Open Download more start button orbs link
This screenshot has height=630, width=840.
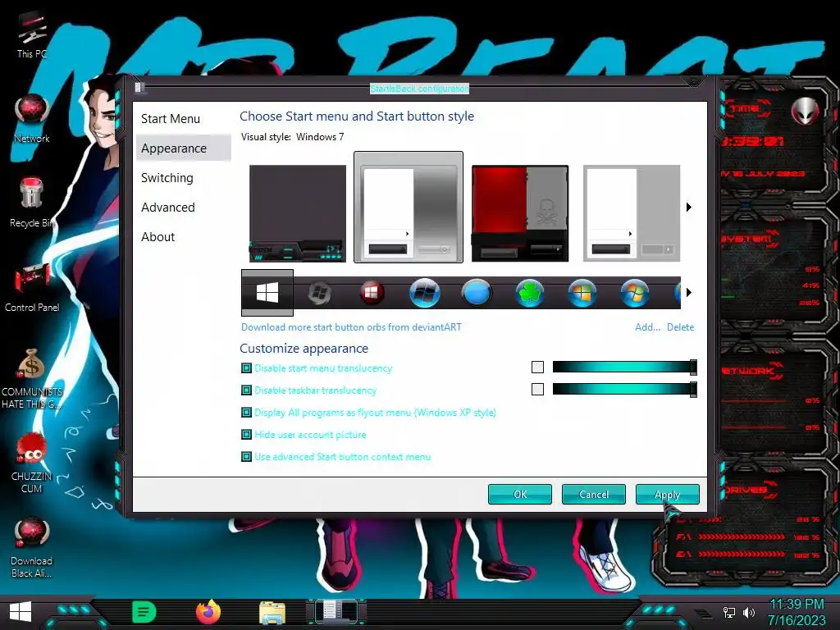pyautogui.click(x=351, y=327)
